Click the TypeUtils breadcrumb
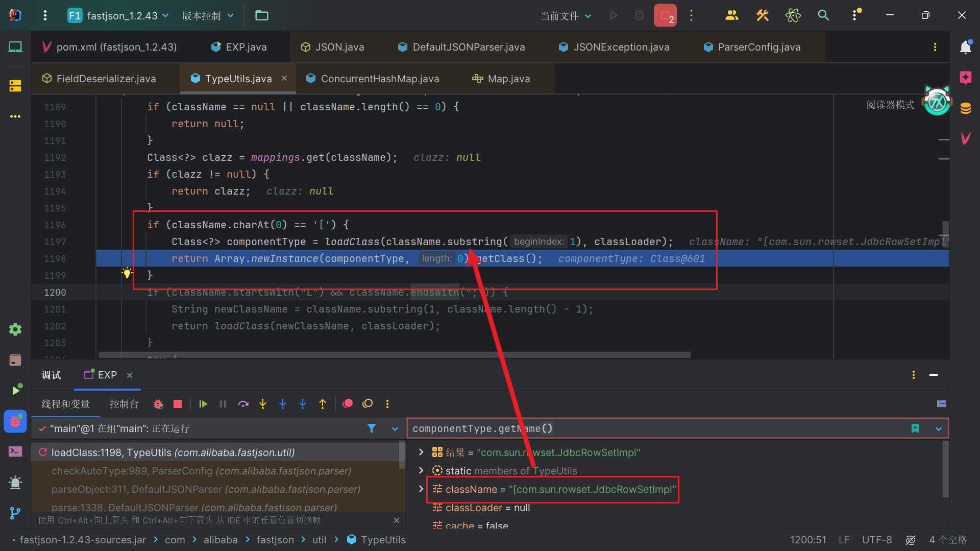The height and width of the screenshot is (551, 980). [x=377, y=540]
